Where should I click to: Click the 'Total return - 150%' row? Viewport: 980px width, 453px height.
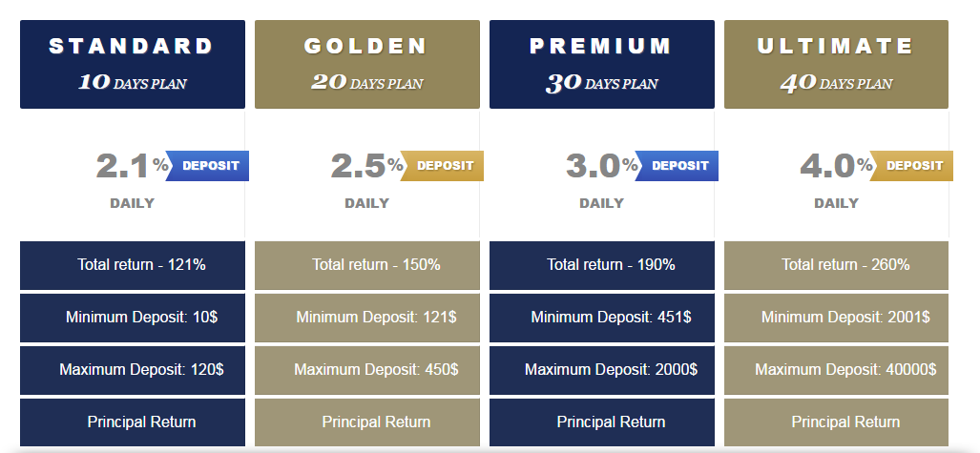point(366,265)
